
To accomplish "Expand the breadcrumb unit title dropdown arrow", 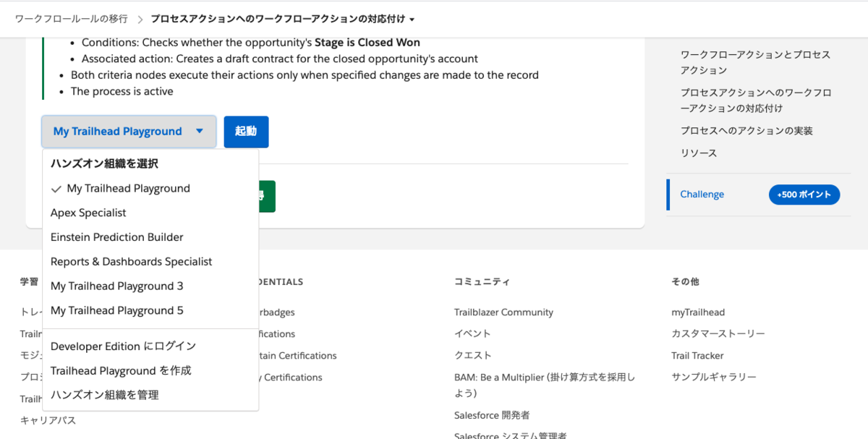I will tap(412, 20).
